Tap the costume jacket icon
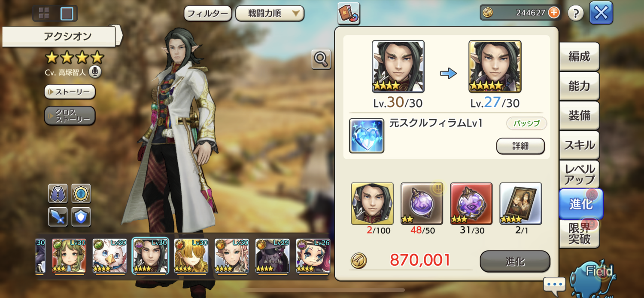Image resolution: width=644 pixels, height=298 pixels. [58, 194]
